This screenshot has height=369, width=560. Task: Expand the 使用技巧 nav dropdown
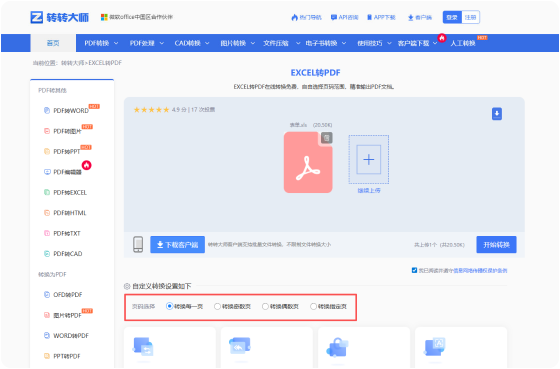(x=374, y=43)
